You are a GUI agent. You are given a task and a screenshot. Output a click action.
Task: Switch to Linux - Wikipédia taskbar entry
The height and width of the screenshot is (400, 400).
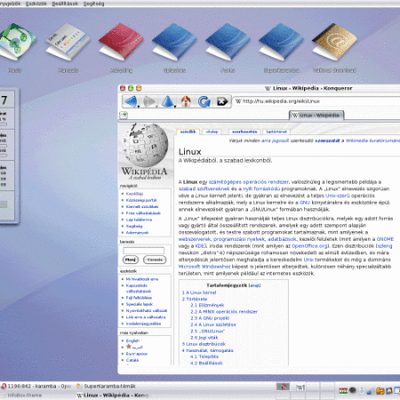pos(112,395)
